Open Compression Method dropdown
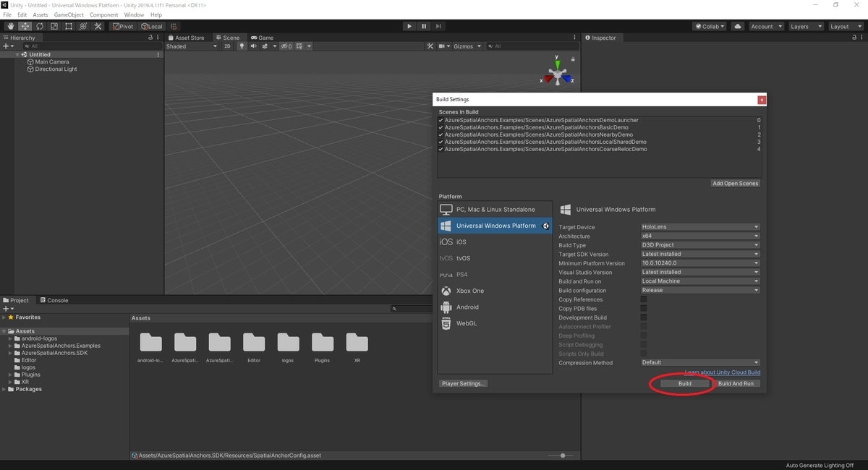Viewport: 868px width, 470px height. pos(700,362)
